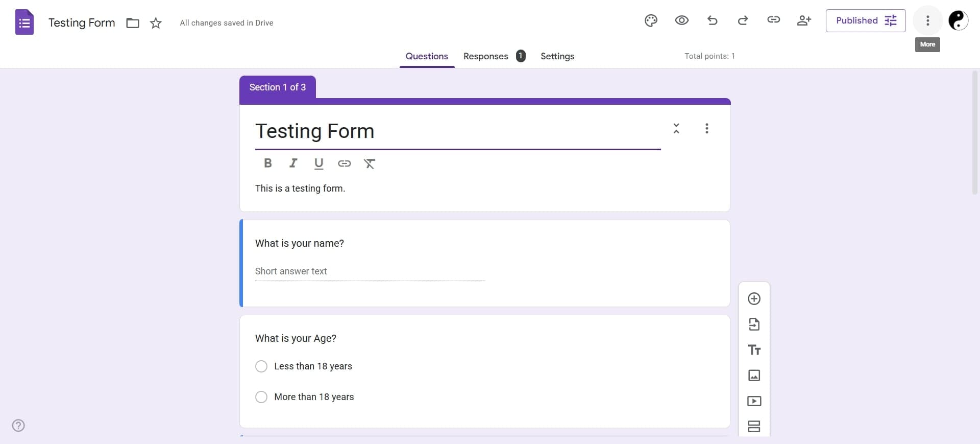The image size is (980, 444).
Task: Apply underline formatting to title
Action: [x=318, y=163]
